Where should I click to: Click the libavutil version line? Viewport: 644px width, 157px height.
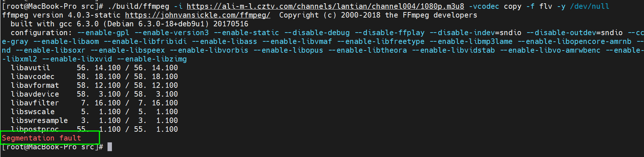coord(94,68)
